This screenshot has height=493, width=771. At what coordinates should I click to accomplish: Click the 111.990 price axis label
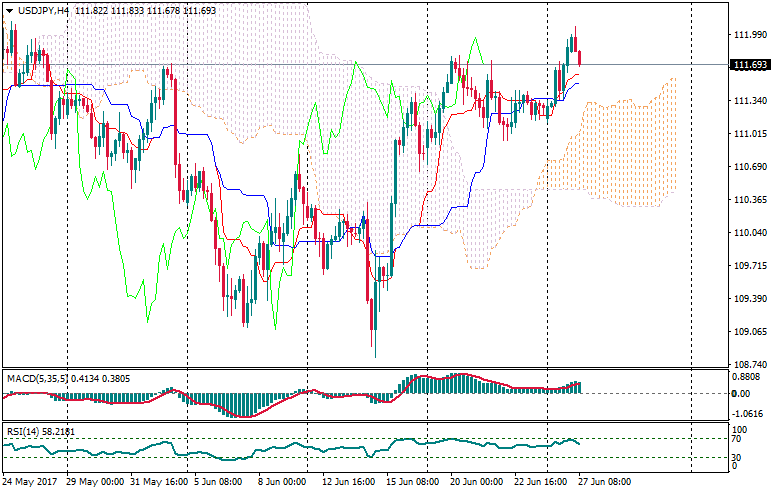pos(748,35)
